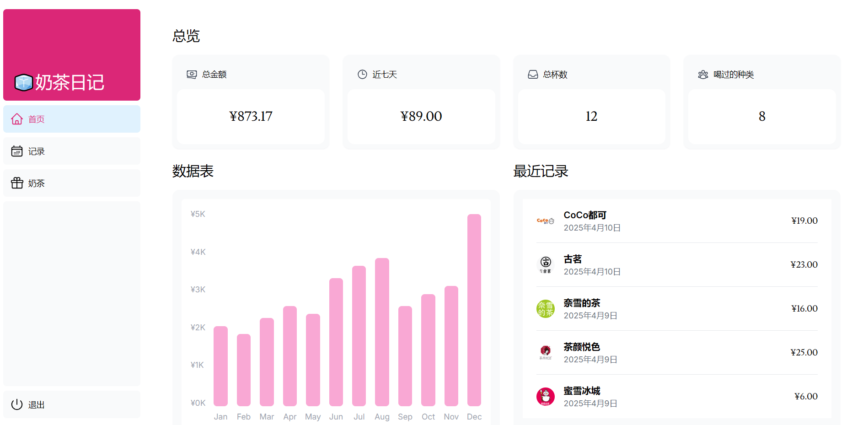Click the ¥16.00 price

[804, 308]
